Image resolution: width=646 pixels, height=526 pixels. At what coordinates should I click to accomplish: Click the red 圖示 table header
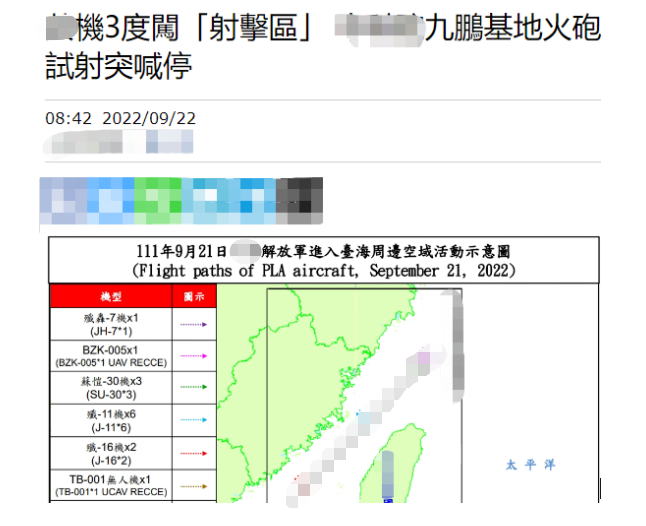[194, 296]
